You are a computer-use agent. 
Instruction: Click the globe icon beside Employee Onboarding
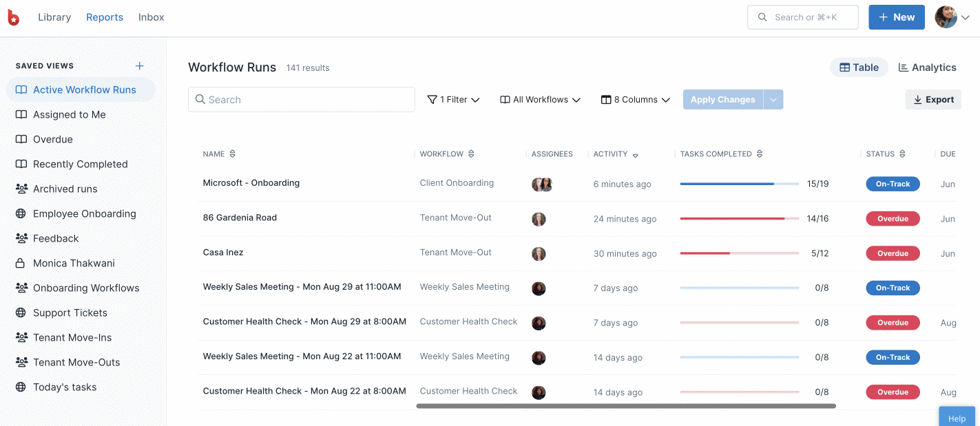click(x=21, y=213)
